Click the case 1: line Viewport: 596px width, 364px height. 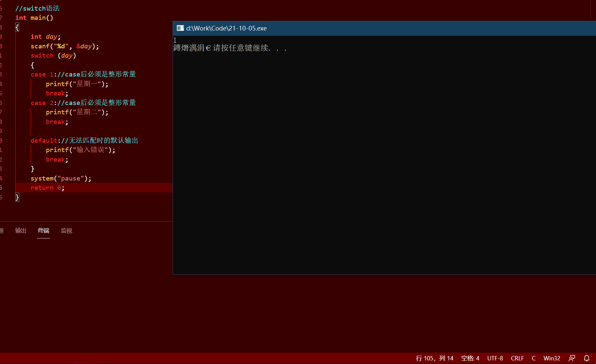[x=83, y=74]
